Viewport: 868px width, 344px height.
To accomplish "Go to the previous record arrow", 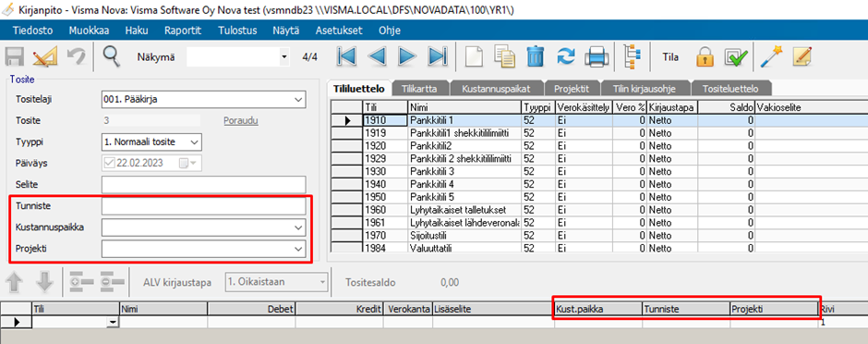I will point(377,56).
